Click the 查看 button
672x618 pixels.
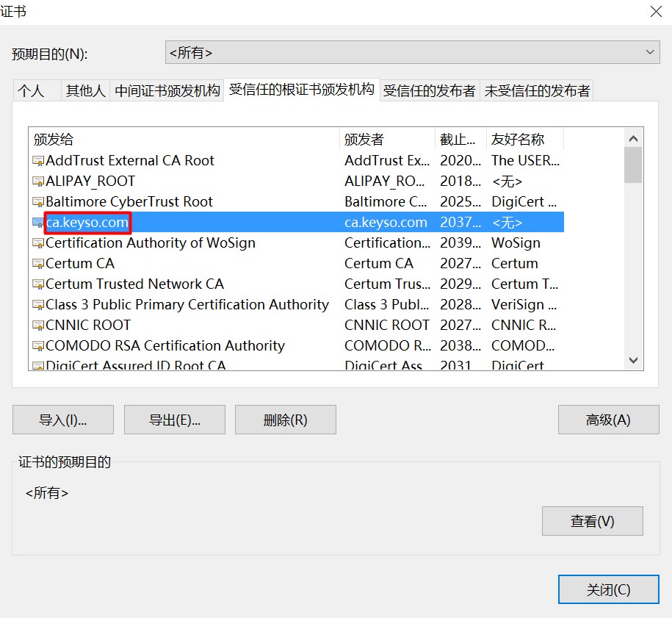click(x=593, y=521)
